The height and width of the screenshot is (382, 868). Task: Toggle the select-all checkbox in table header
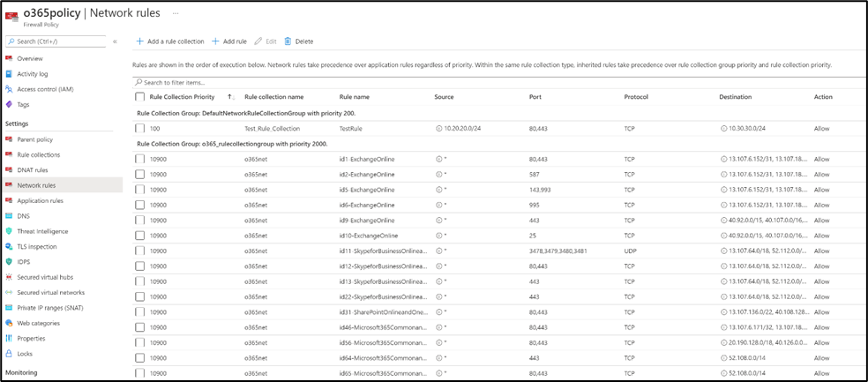tap(139, 97)
